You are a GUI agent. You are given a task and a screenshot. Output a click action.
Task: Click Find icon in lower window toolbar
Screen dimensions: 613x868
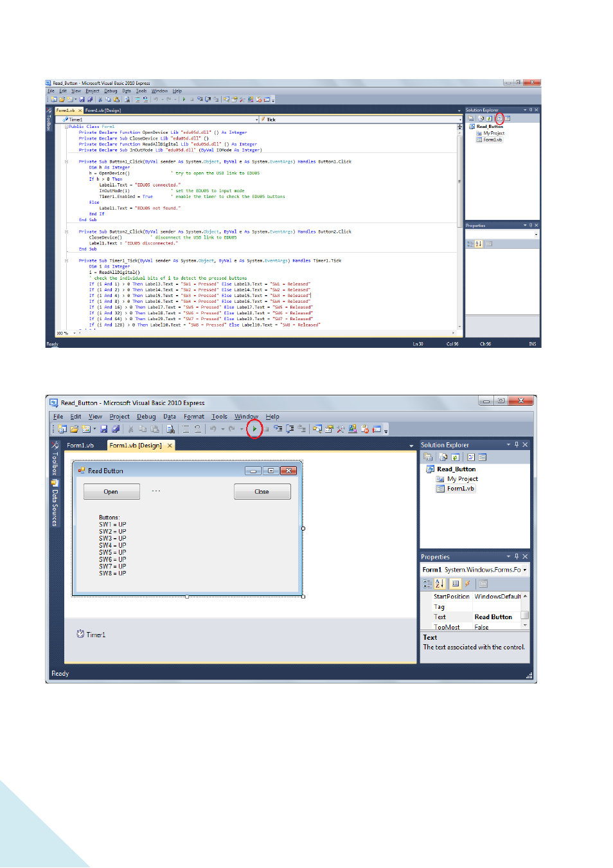[x=170, y=429]
